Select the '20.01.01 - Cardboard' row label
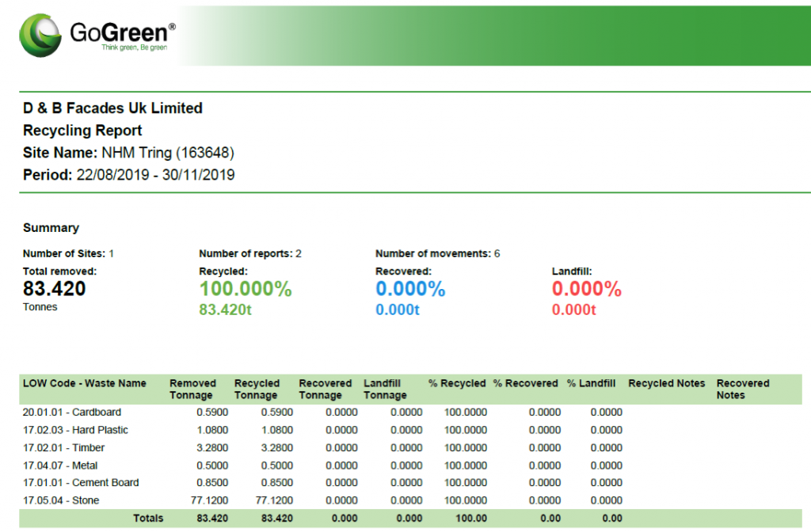The width and height of the screenshot is (811, 532). [72, 412]
